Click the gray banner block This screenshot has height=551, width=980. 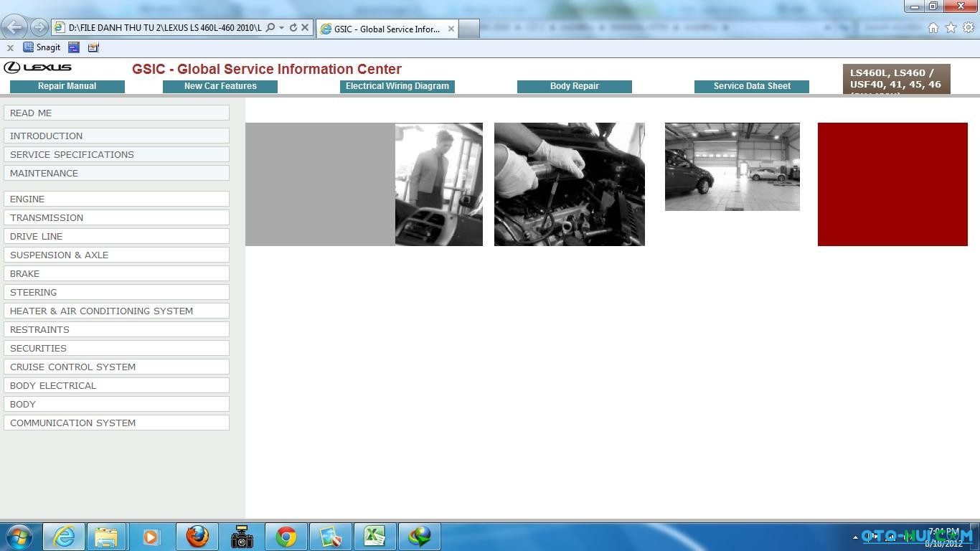(320, 184)
